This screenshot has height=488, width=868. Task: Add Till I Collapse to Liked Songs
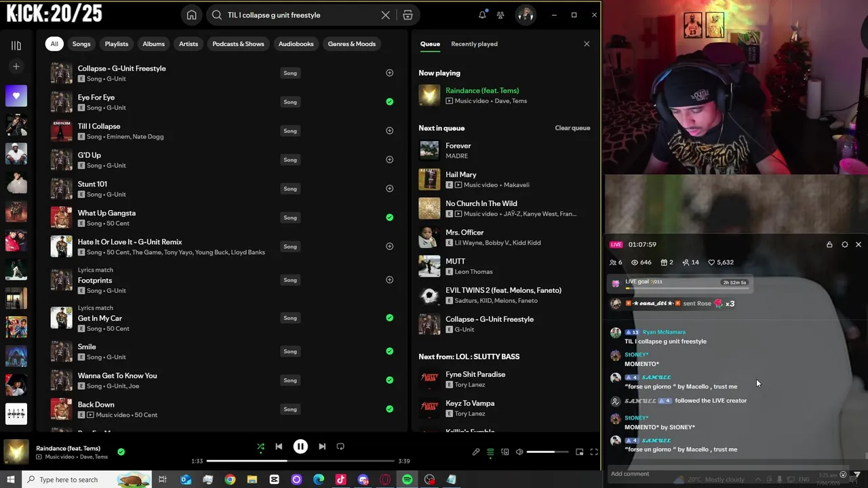[389, 131]
